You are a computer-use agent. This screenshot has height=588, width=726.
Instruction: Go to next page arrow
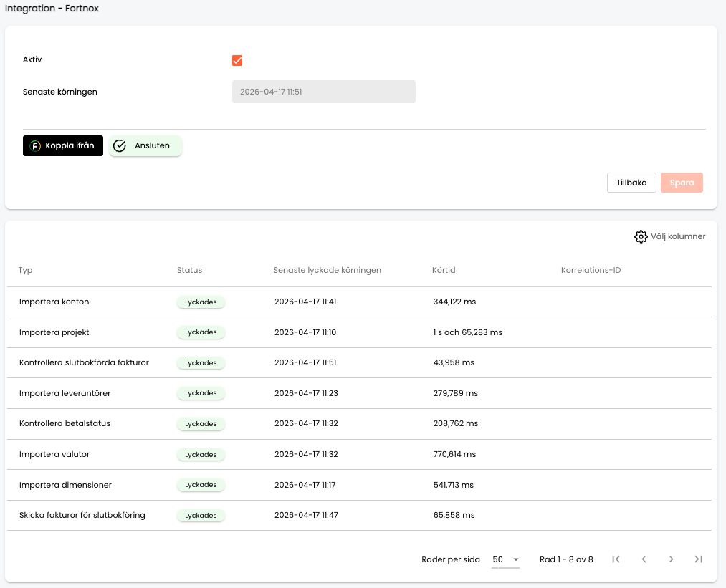point(671,559)
